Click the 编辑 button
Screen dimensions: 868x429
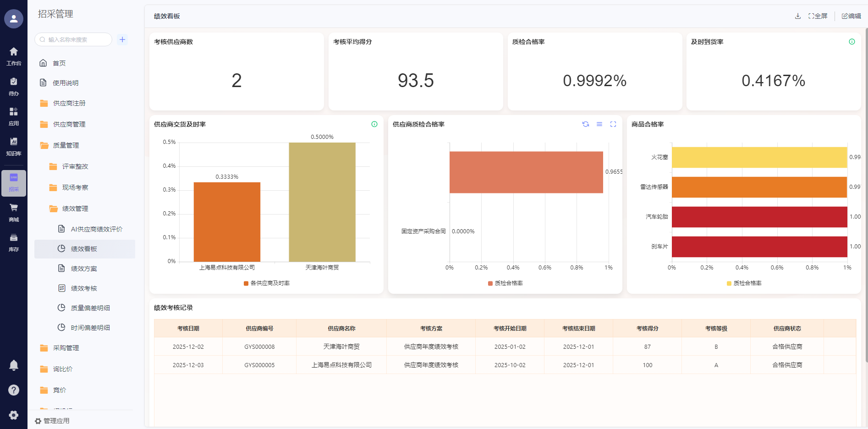852,16
